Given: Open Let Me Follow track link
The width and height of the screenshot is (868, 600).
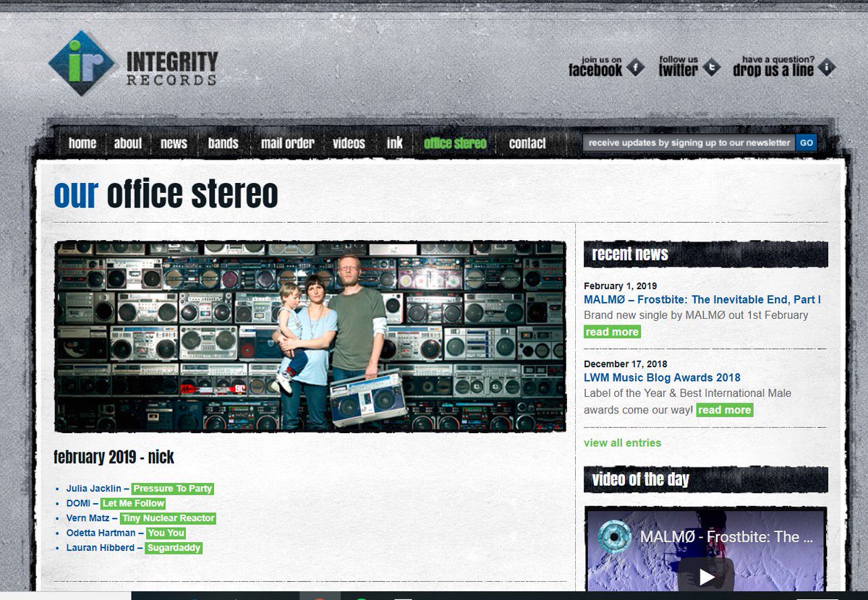Looking at the screenshot, I should point(133,503).
